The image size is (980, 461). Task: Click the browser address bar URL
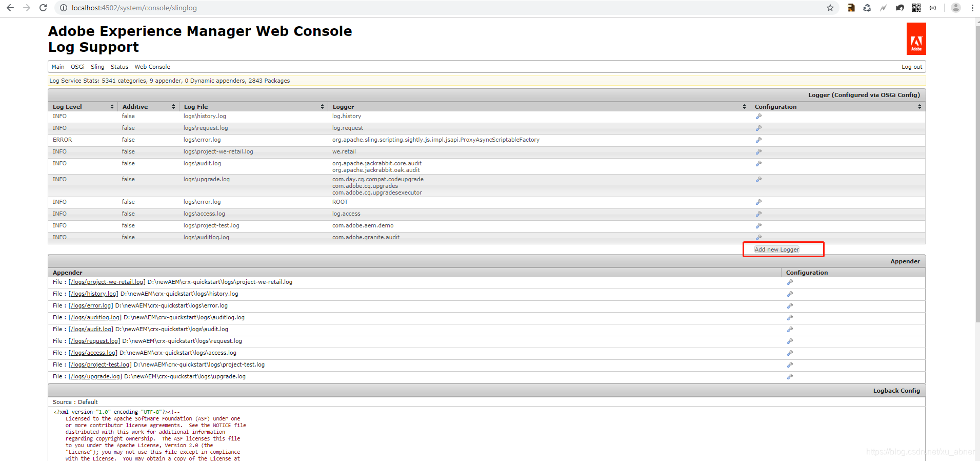(134, 8)
